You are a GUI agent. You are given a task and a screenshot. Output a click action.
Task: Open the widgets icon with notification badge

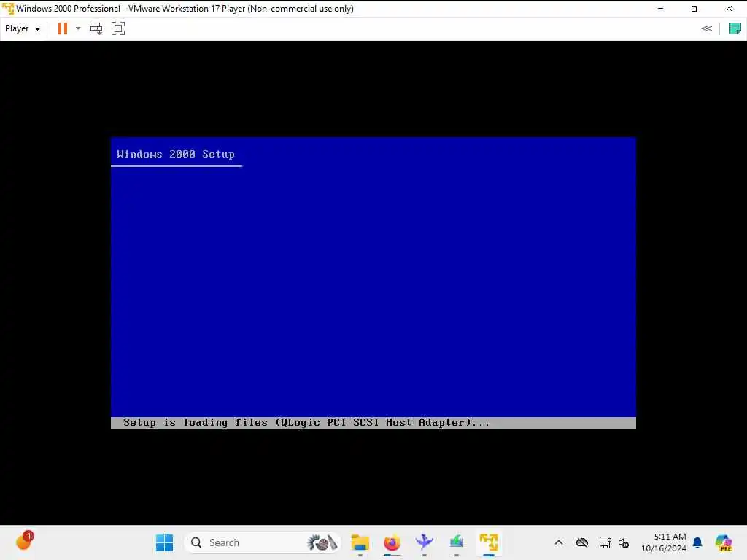click(24, 541)
